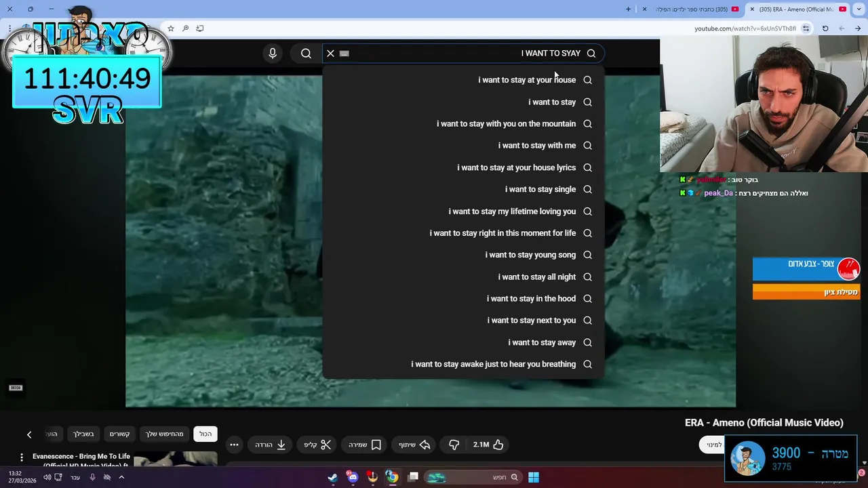Screen dimensions: 868x488
Task: Click the ERA - Ameno video title
Action: click(x=764, y=422)
